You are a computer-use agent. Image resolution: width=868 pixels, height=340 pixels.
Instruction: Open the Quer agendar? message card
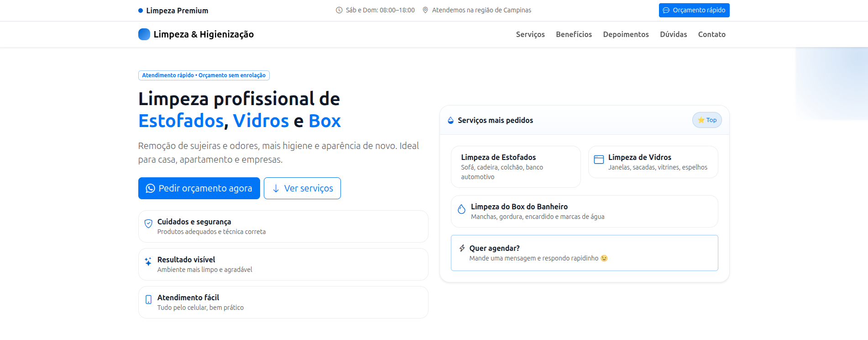tap(584, 253)
